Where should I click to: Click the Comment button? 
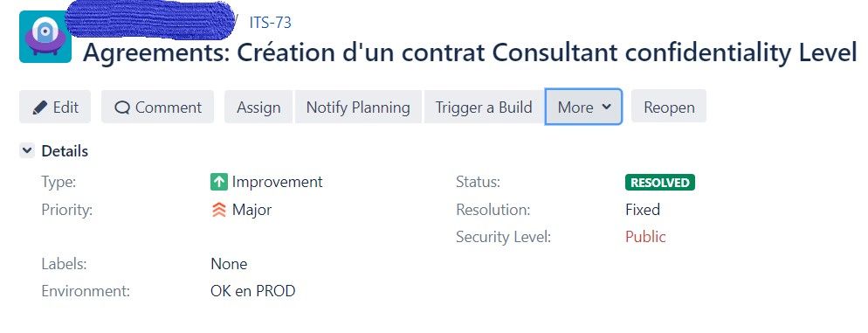coord(157,107)
